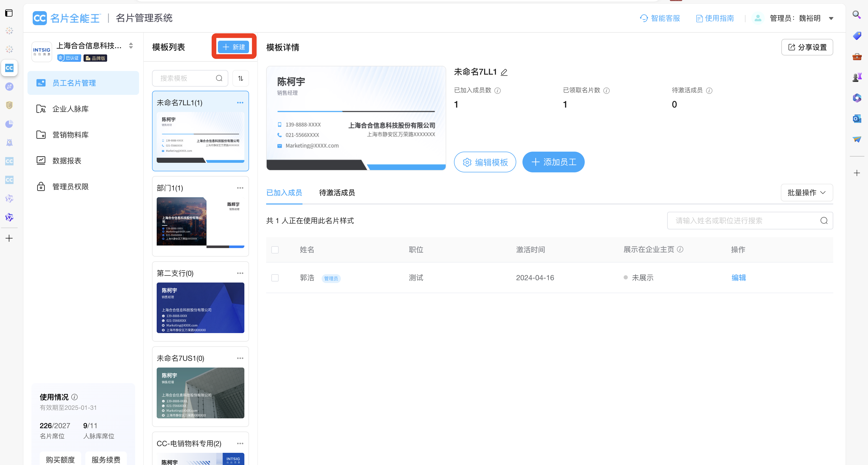This screenshot has height=465, width=868.
Task: Open Microsoft 365 icon in right sidebar
Action: click(857, 98)
